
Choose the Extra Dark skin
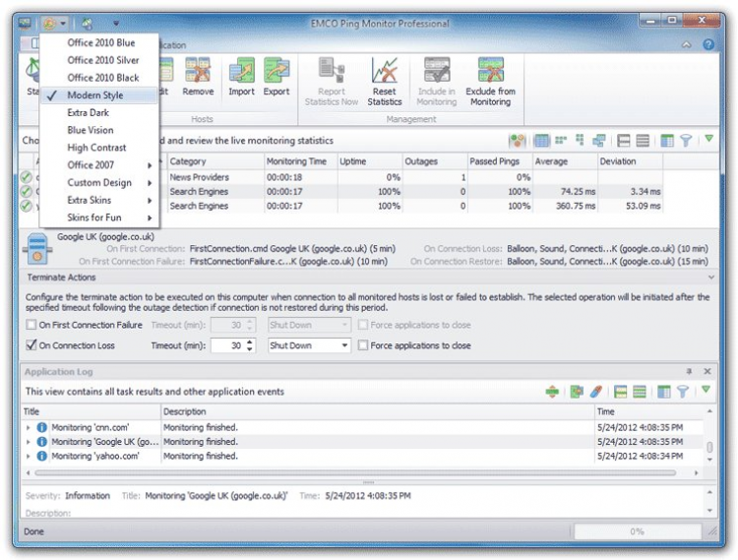(x=98, y=112)
